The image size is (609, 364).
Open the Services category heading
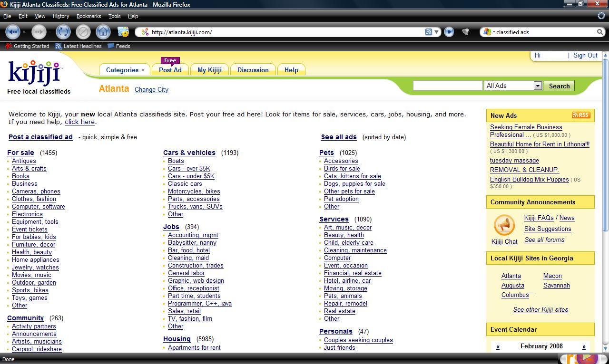334,219
